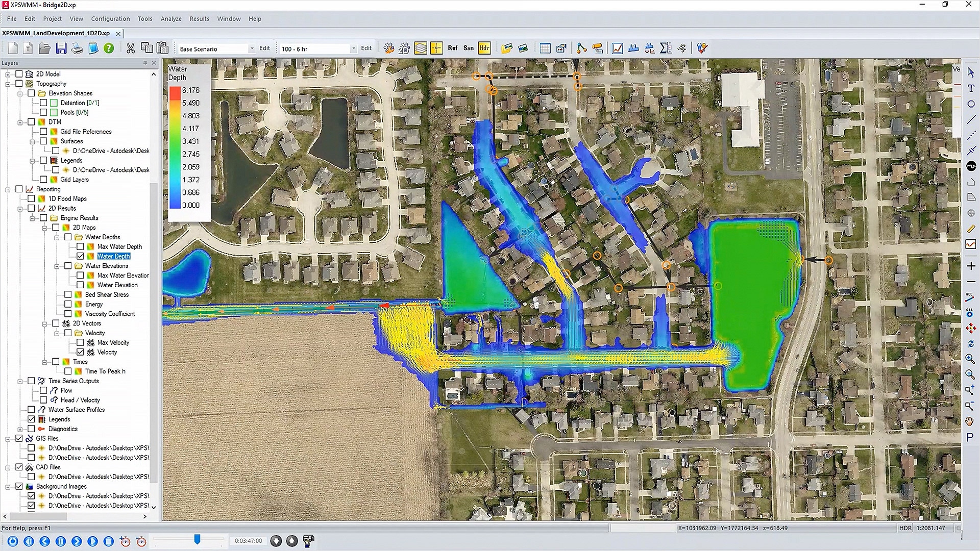Uncheck the Velocity vectors checkbox
The height and width of the screenshot is (551, 980).
tap(80, 352)
